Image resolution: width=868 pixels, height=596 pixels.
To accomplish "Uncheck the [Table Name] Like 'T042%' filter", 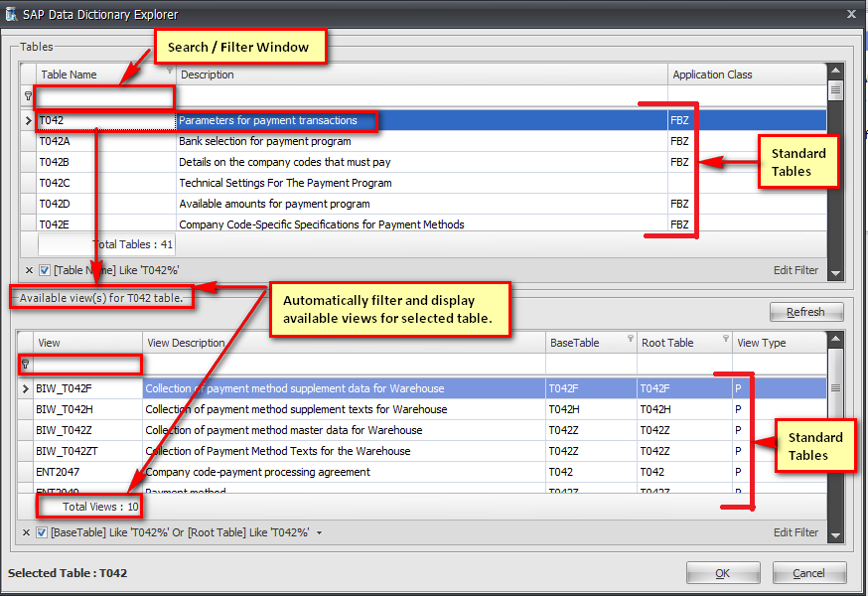I will pyautogui.click(x=44, y=270).
